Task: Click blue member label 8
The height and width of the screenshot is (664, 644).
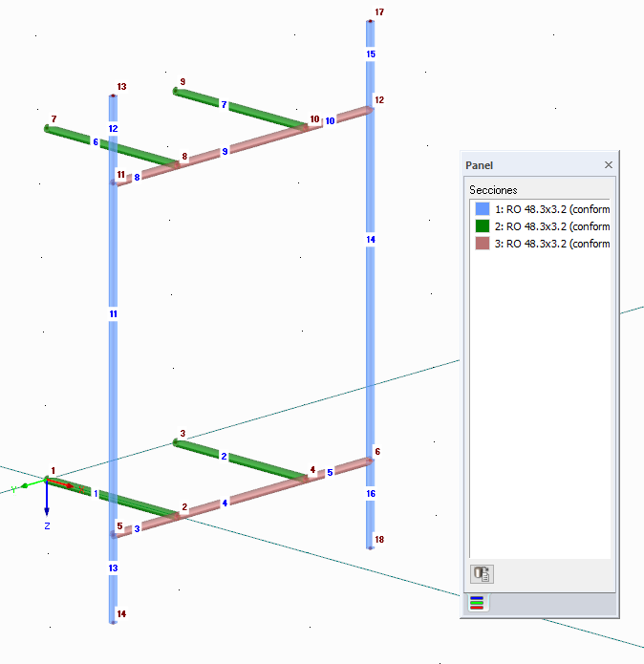Action: click(x=137, y=178)
